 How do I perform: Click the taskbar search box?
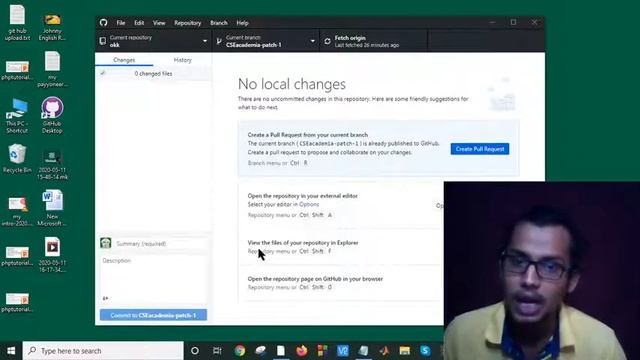coord(103,351)
